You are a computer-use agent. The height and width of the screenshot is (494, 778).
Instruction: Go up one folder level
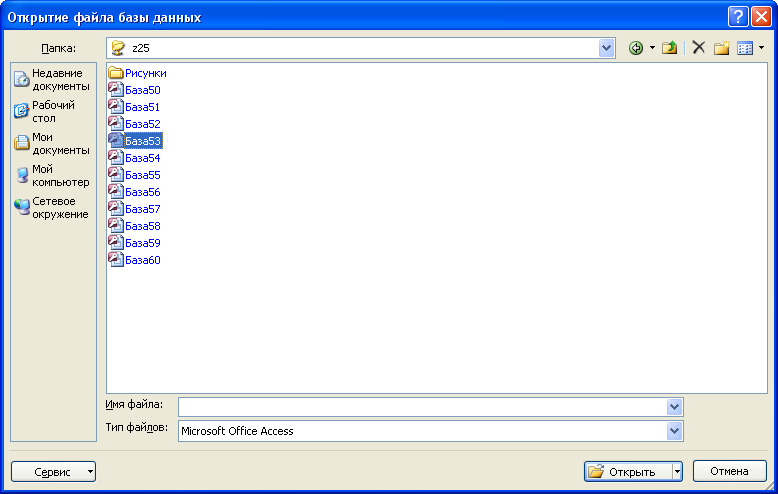tap(669, 48)
